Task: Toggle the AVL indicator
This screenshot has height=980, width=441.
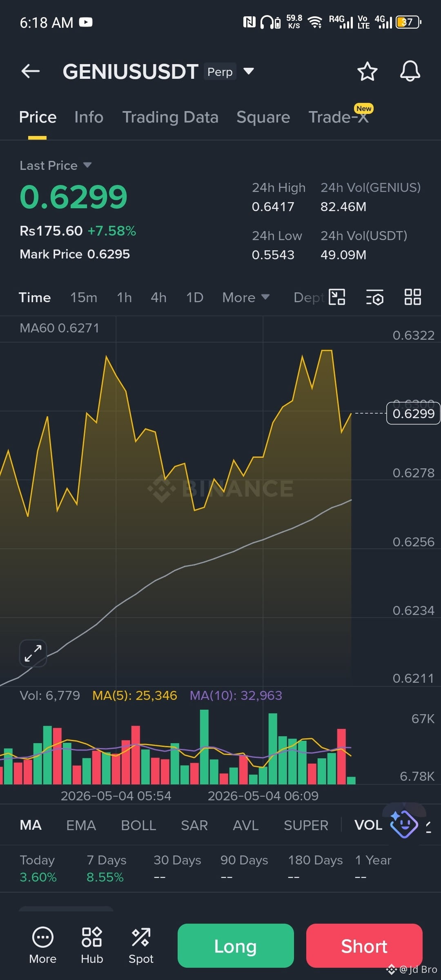Action: 245,825
